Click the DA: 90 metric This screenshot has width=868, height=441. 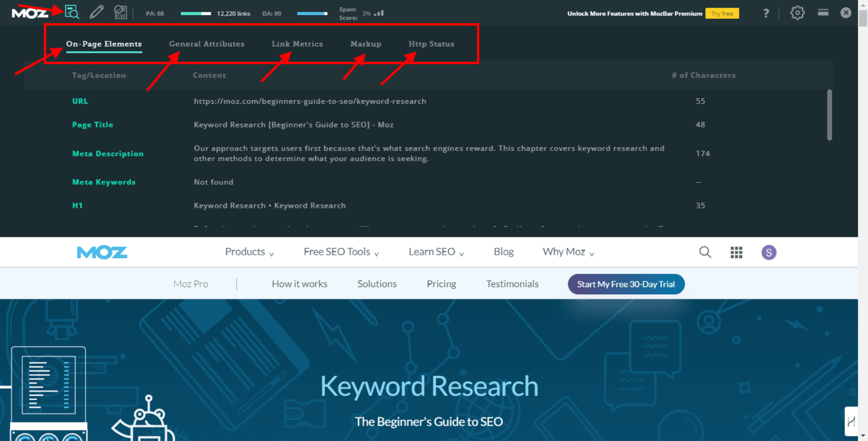(271, 14)
